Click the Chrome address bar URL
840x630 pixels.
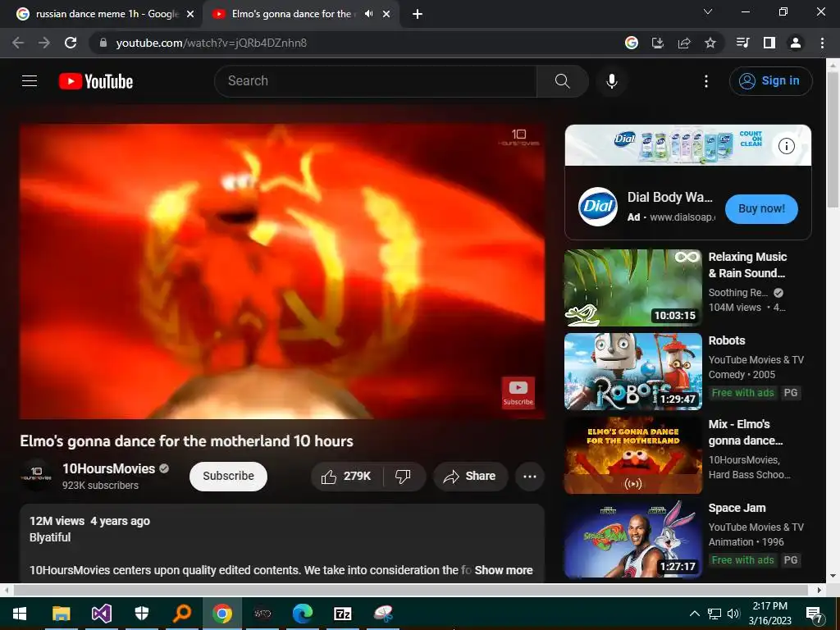tap(211, 43)
